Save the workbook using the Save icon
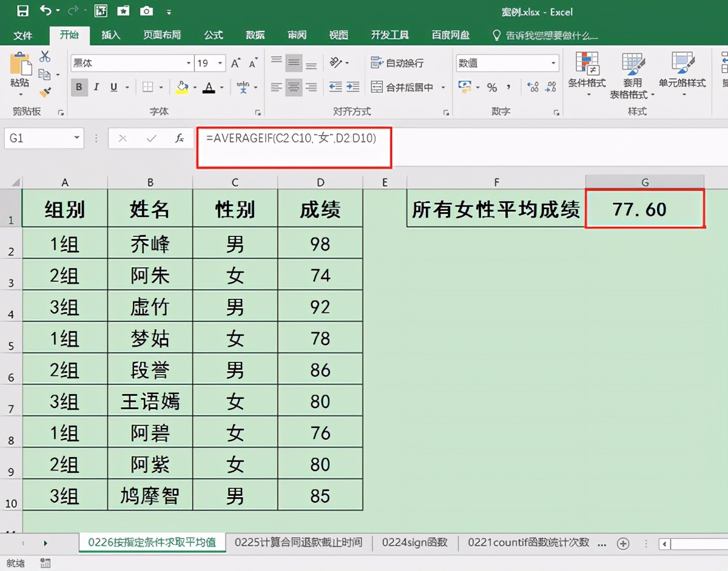Image resolution: width=728 pixels, height=571 pixels. (x=22, y=11)
